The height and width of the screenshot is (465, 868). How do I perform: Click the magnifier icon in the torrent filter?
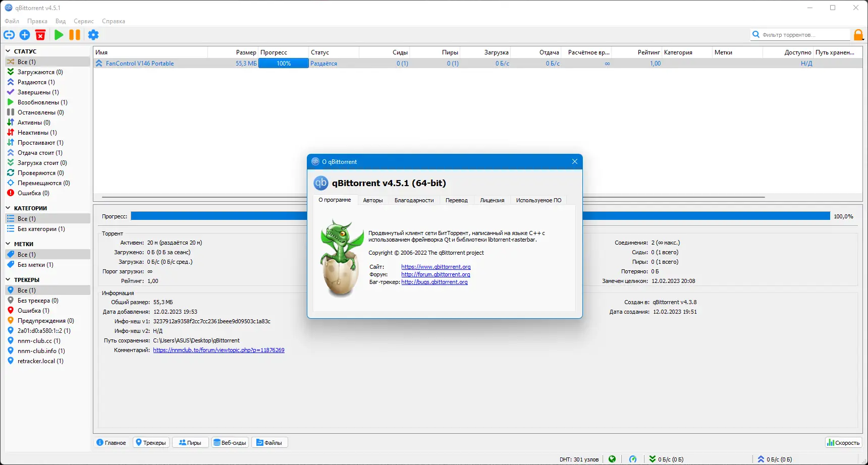point(756,34)
